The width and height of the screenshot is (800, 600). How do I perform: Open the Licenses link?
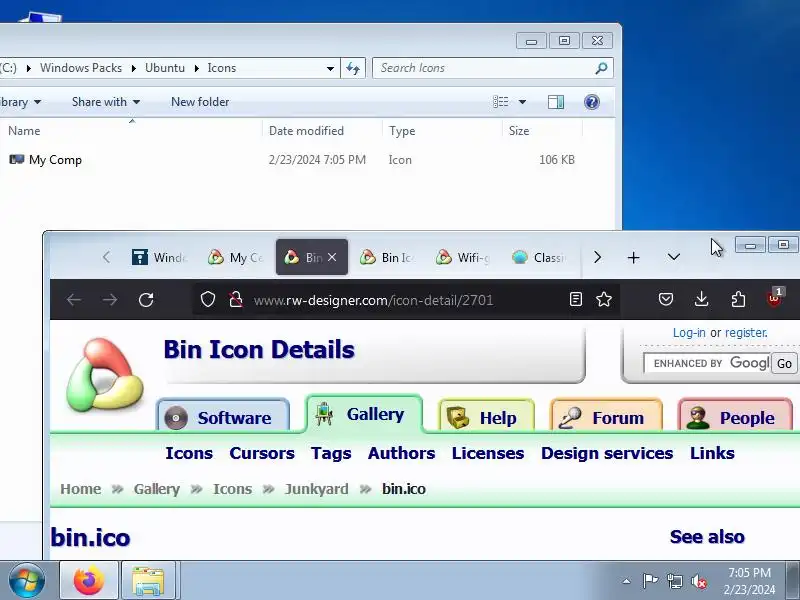point(488,453)
